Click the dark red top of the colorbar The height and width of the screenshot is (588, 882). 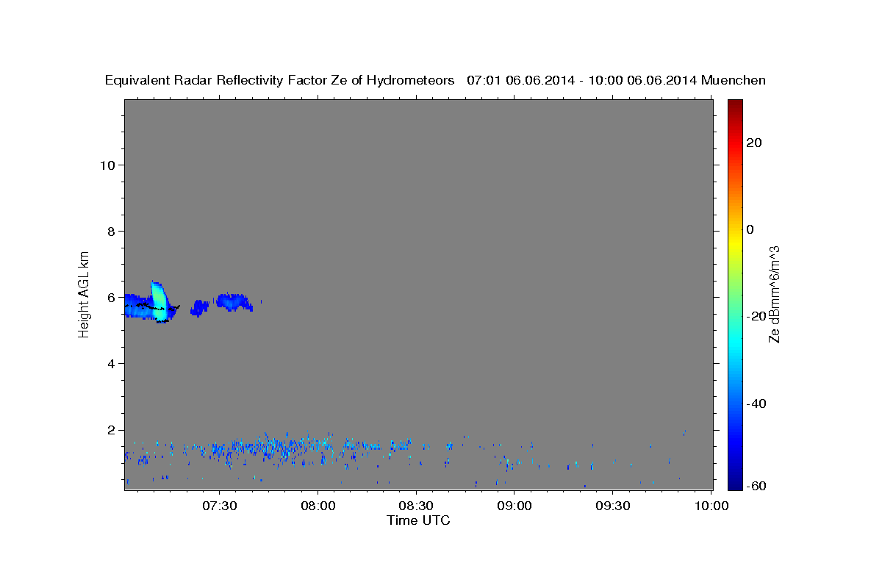[735, 105]
